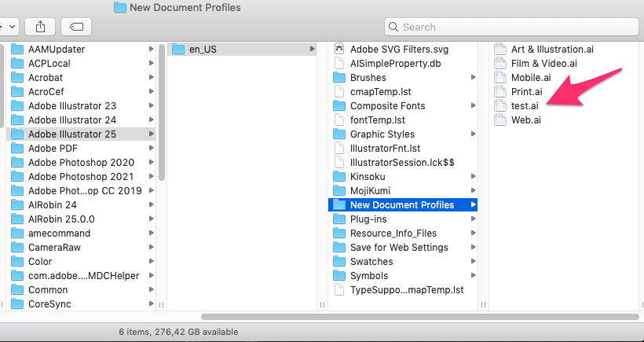Click the Share toolbar button
The image size is (644, 342).
(x=40, y=27)
